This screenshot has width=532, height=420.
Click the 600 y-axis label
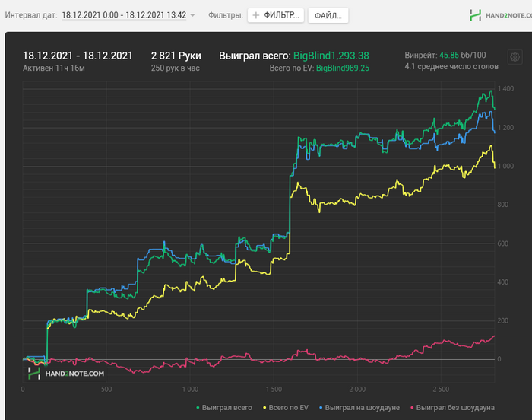pos(503,243)
